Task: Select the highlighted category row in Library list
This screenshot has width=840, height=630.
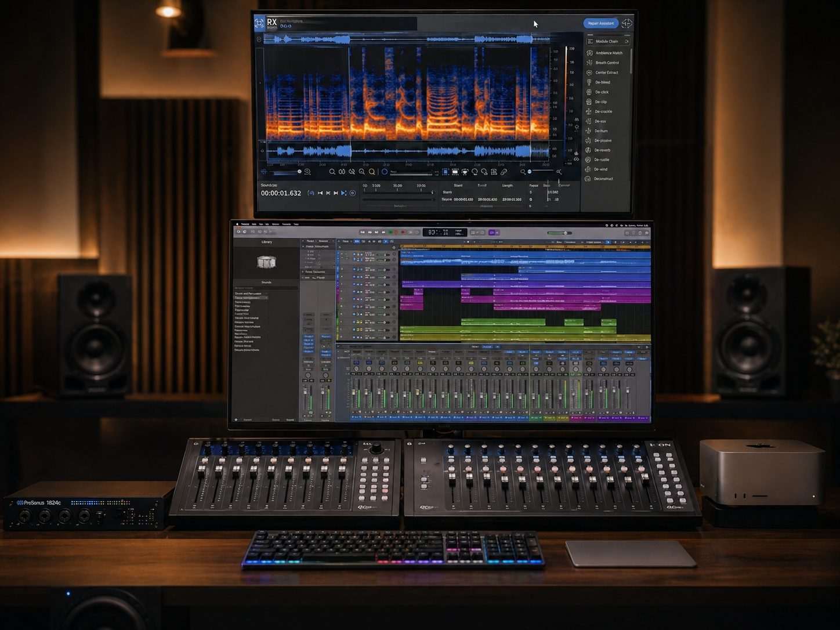Action: click(x=251, y=298)
